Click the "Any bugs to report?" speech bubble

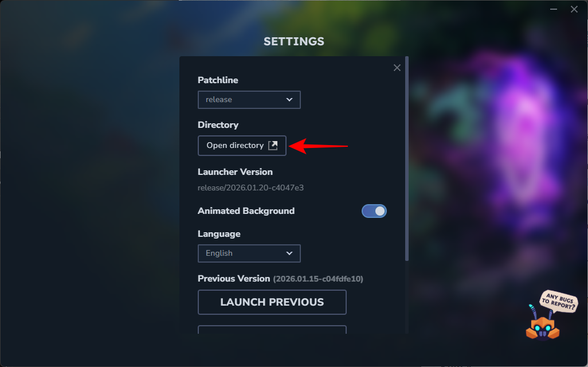559,301
